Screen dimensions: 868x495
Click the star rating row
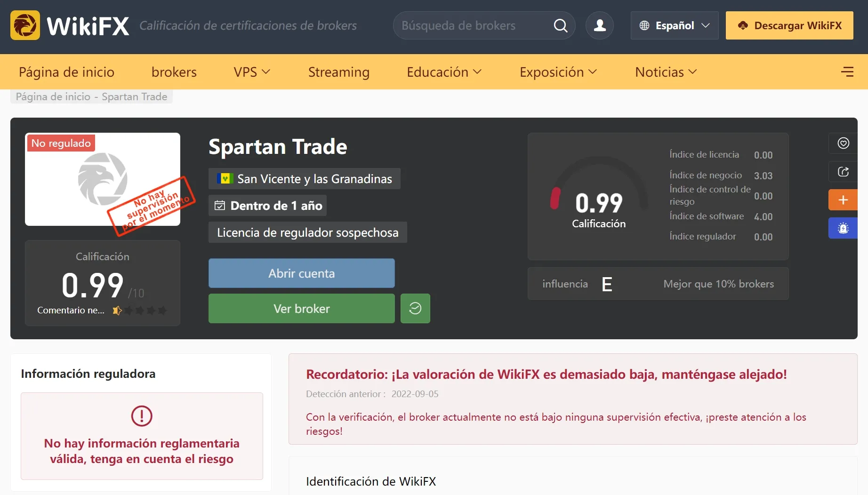(x=140, y=311)
